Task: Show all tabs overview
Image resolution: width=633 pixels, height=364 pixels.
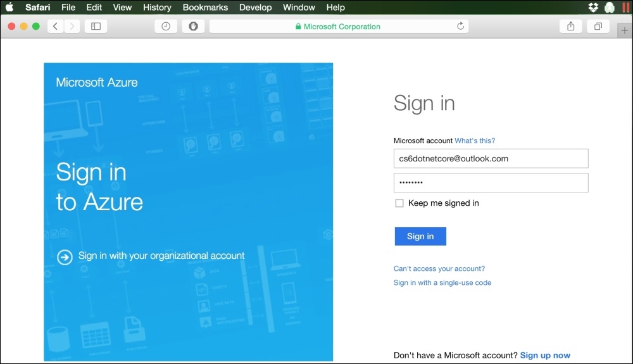Action: pyautogui.click(x=598, y=26)
